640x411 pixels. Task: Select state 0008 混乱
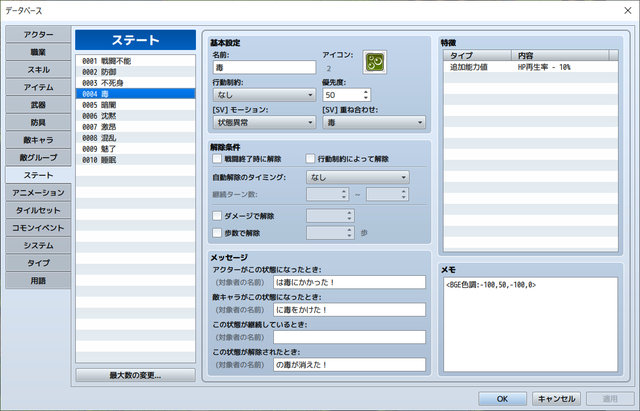pyautogui.click(x=136, y=138)
